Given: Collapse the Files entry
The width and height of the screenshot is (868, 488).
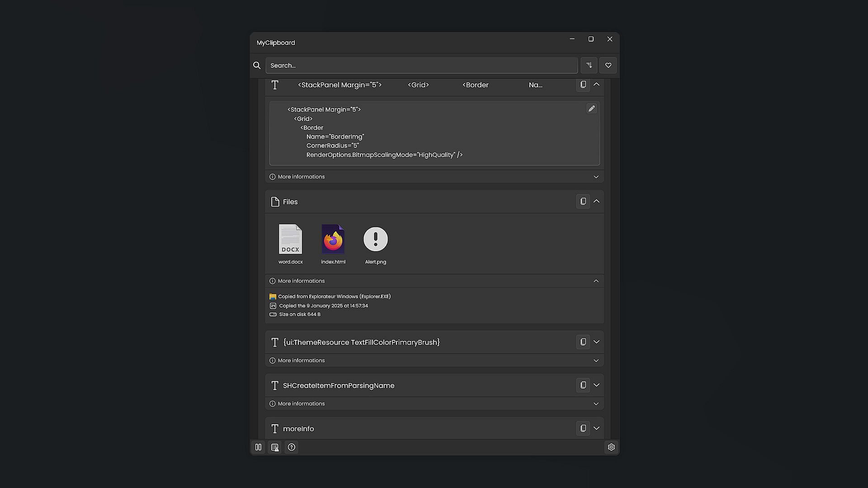Looking at the screenshot, I should (596, 202).
